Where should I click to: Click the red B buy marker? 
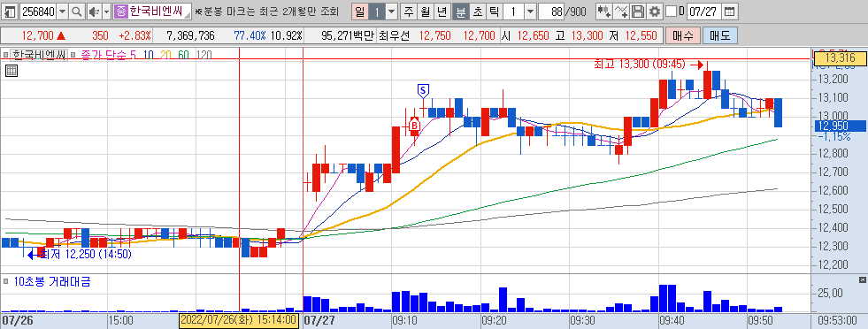[413, 126]
